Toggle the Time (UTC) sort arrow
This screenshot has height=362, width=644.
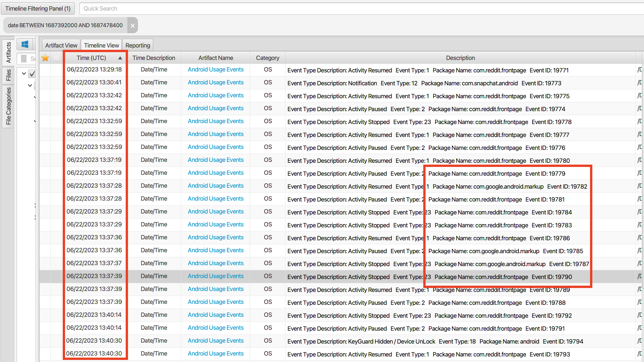[x=120, y=58]
